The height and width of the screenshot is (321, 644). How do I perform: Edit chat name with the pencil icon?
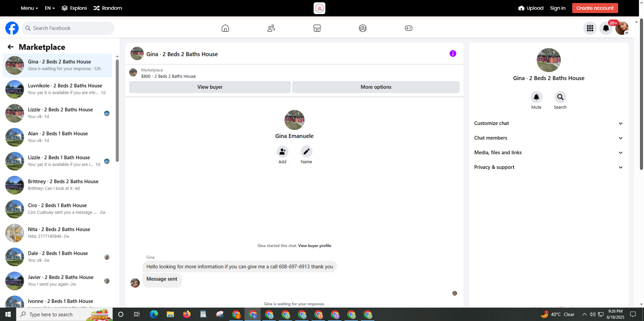pos(306,152)
